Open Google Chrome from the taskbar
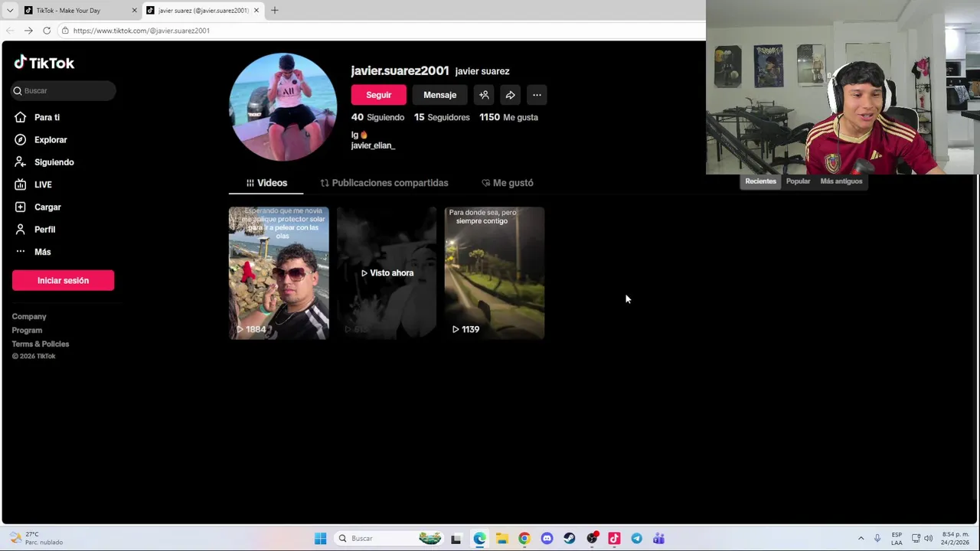This screenshot has height=551, width=980. (524, 539)
